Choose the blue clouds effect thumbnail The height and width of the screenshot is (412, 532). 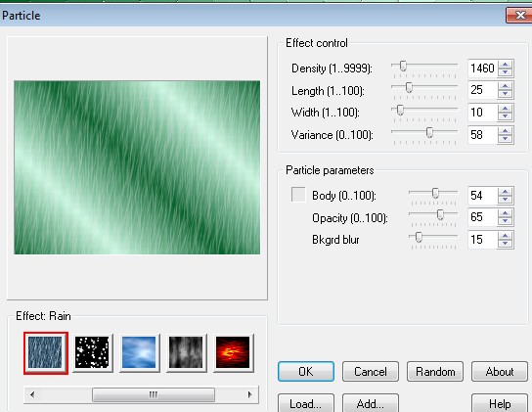(139, 353)
